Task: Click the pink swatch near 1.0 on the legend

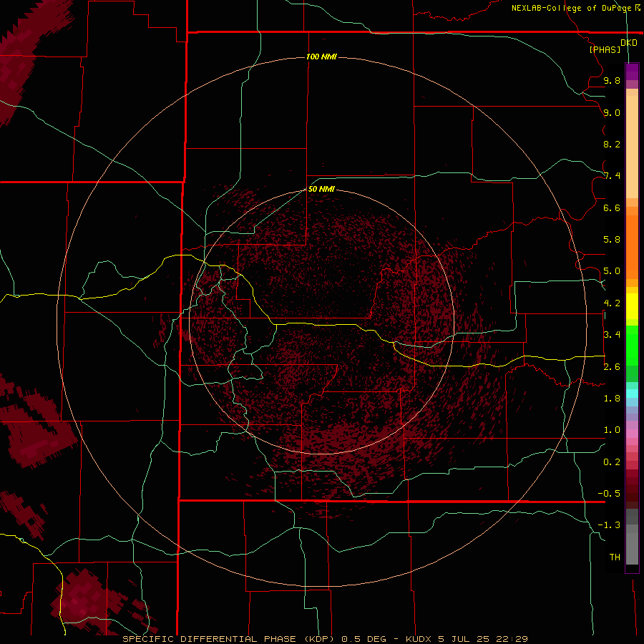Action: [x=632, y=434]
